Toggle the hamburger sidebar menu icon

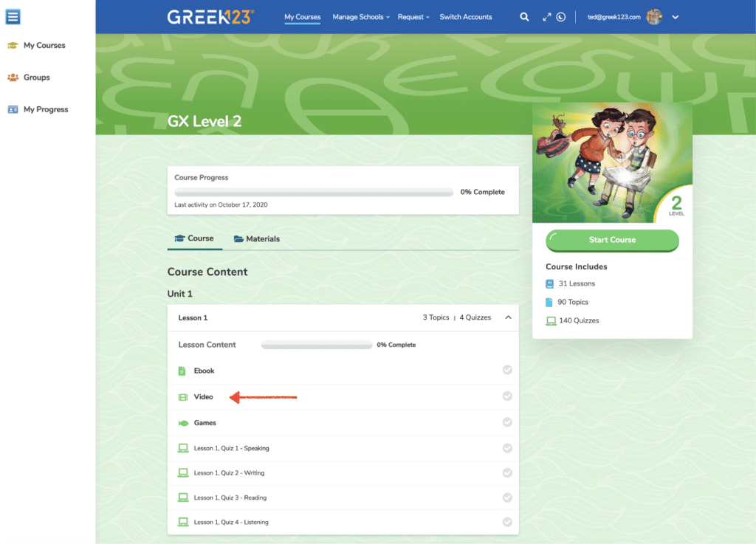click(x=13, y=17)
